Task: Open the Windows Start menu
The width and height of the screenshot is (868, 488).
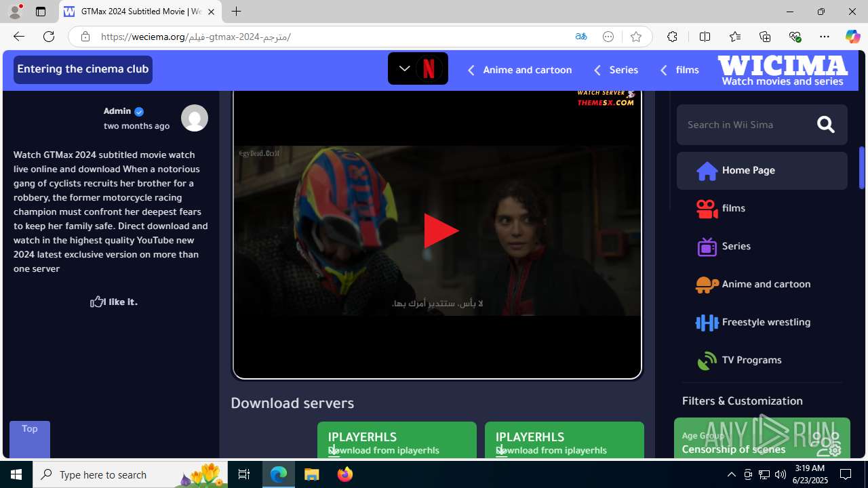Action: coord(16,474)
